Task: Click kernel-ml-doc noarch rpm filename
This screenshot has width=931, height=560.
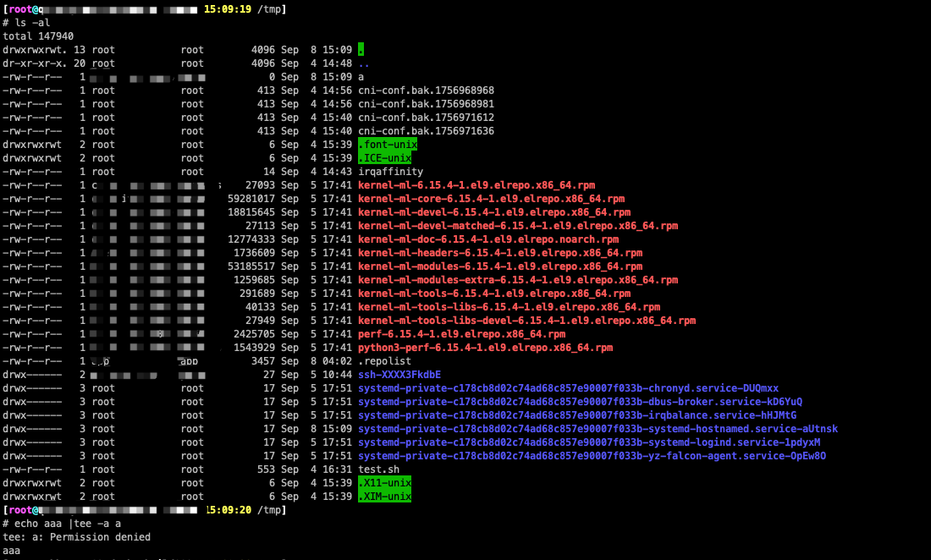Action: point(488,239)
